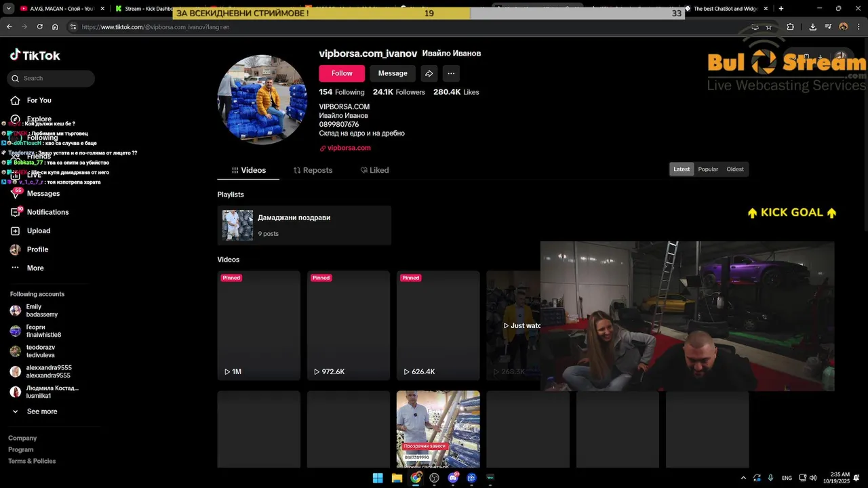Image resolution: width=868 pixels, height=488 pixels.
Task: Reload the TikTok page
Action: click(40, 27)
